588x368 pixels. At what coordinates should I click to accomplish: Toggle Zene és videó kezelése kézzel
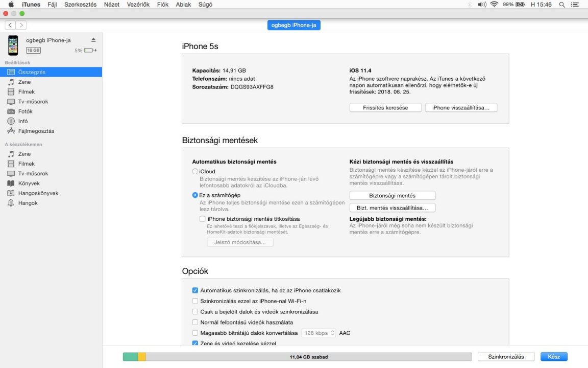coord(195,343)
